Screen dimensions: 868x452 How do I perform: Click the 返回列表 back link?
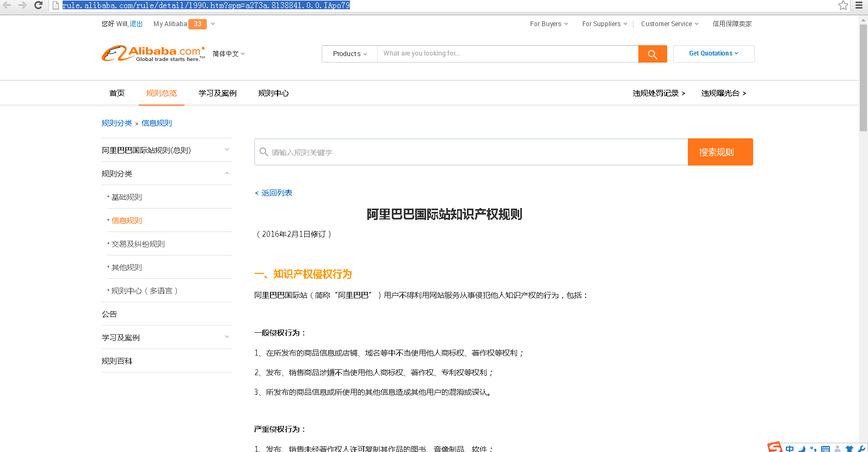(274, 193)
